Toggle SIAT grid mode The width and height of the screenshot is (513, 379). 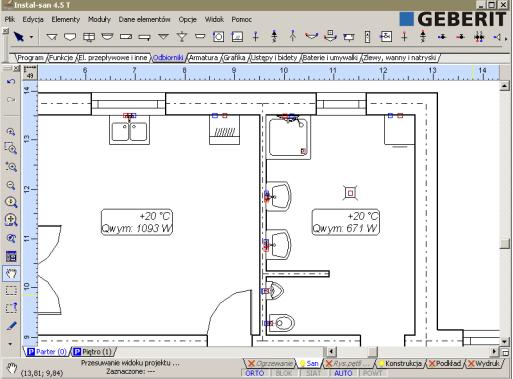313,373
